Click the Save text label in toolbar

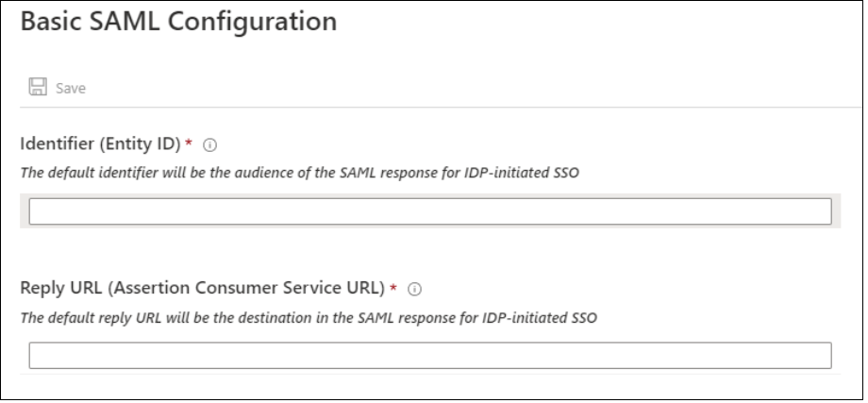point(71,88)
